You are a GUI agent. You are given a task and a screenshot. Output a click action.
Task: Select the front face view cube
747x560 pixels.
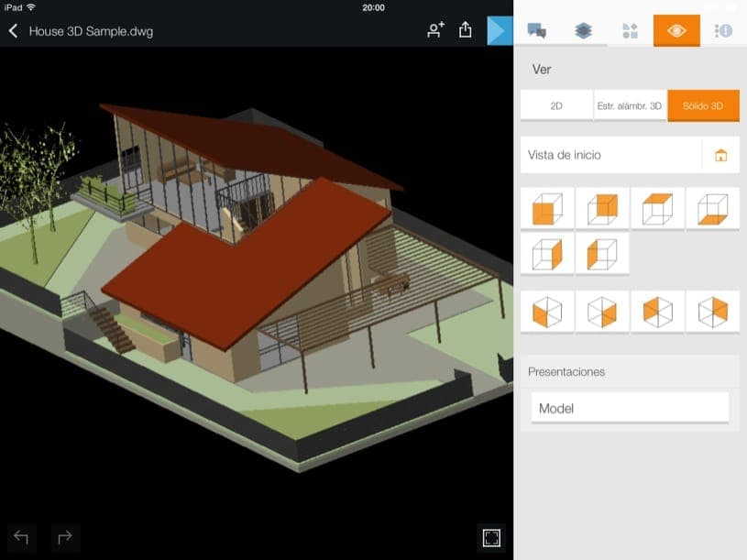click(547, 209)
